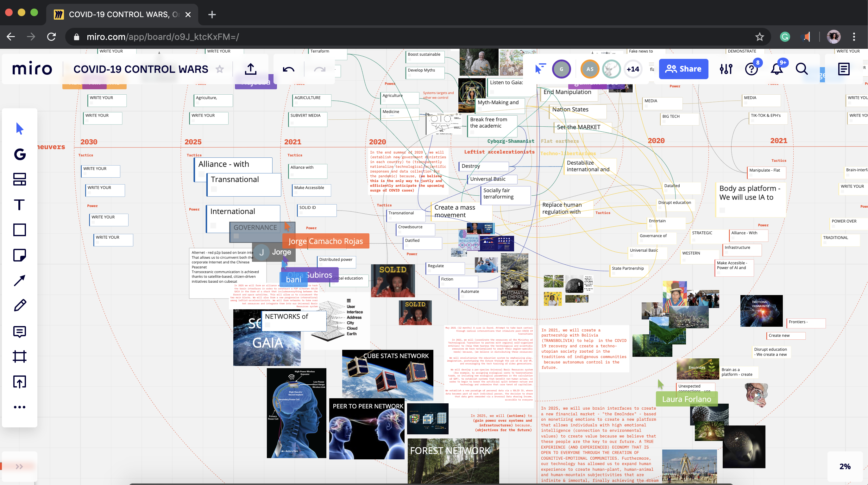Image resolution: width=868 pixels, height=485 pixels.
Task: Star the COVID-19 CONTROL WARS board
Action: [x=220, y=69]
